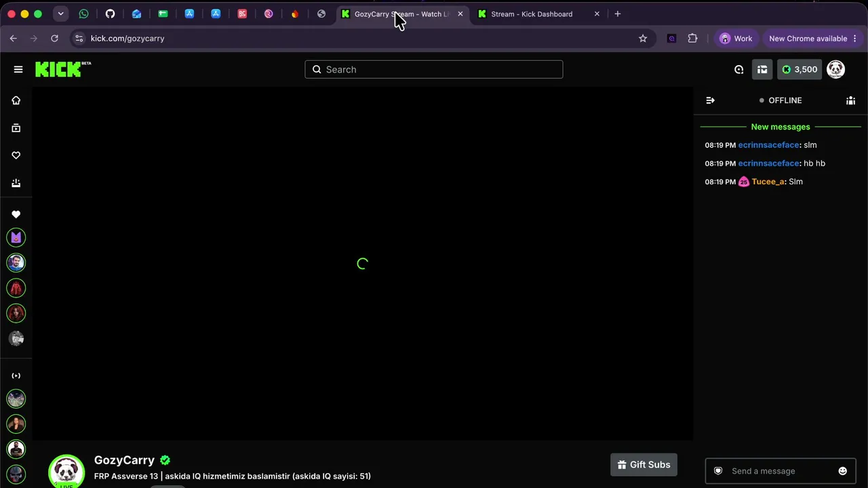Open Browse icon in the left sidebar

pos(16,128)
